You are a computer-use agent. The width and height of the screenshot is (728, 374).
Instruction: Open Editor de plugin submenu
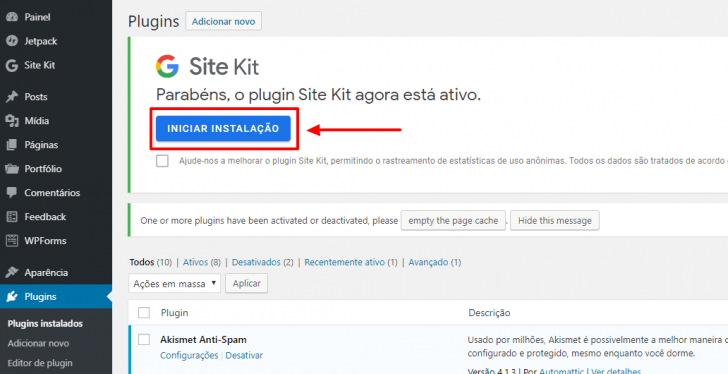pyautogui.click(x=40, y=363)
